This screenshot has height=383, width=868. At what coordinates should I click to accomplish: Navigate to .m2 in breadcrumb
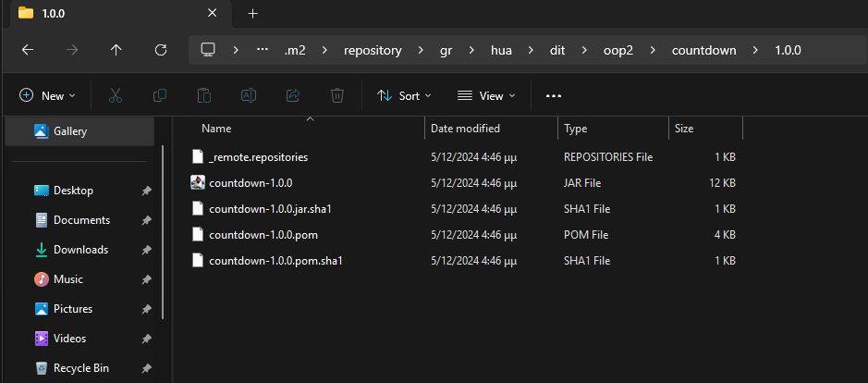coord(295,51)
